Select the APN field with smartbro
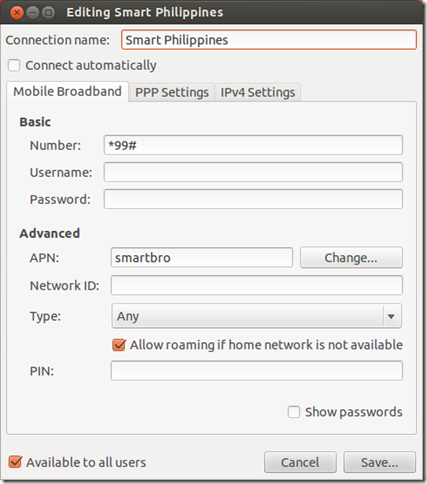Viewport: 427px width, 484px height. [x=202, y=257]
